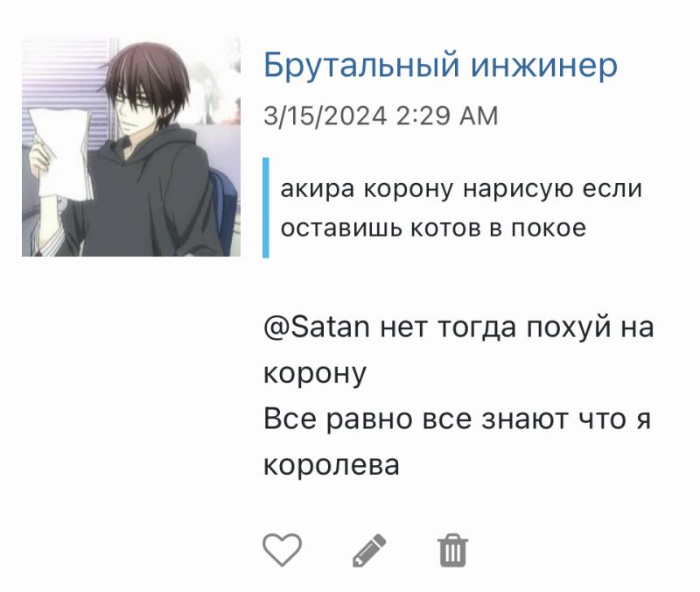The width and height of the screenshot is (700, 592).
Task: Click the 3/15/2024 2:29 AM timestamp
Action: (381, 116)
